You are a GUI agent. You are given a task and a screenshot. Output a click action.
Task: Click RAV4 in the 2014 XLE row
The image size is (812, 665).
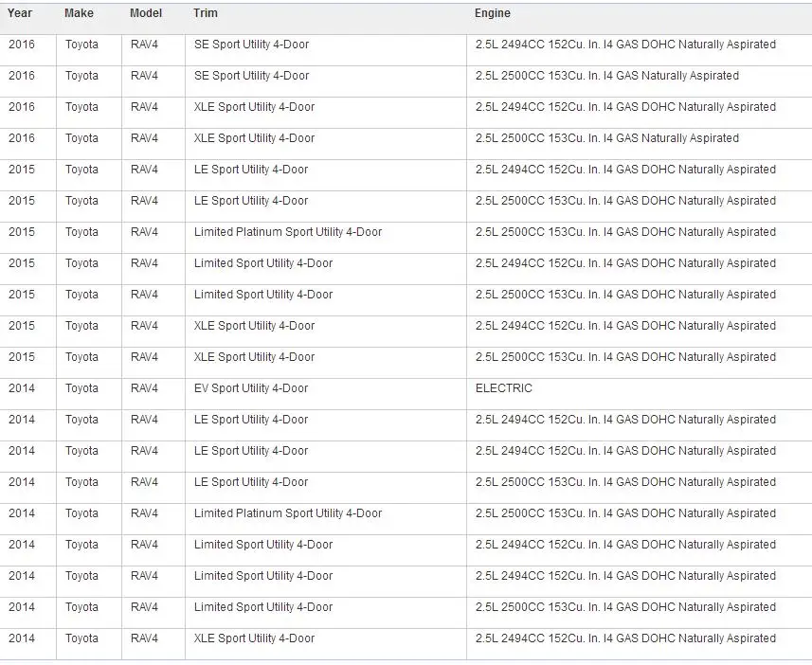(144, 638)
